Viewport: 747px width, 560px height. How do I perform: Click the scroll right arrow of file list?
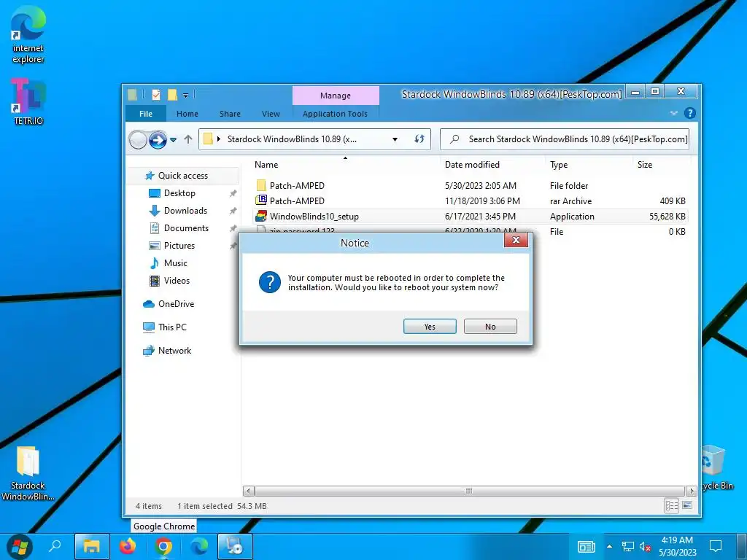coord(692,491)
